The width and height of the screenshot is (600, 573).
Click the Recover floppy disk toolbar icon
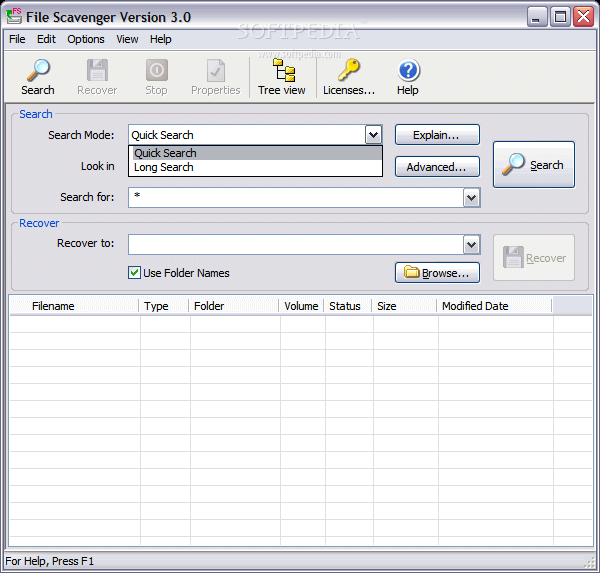97,70
